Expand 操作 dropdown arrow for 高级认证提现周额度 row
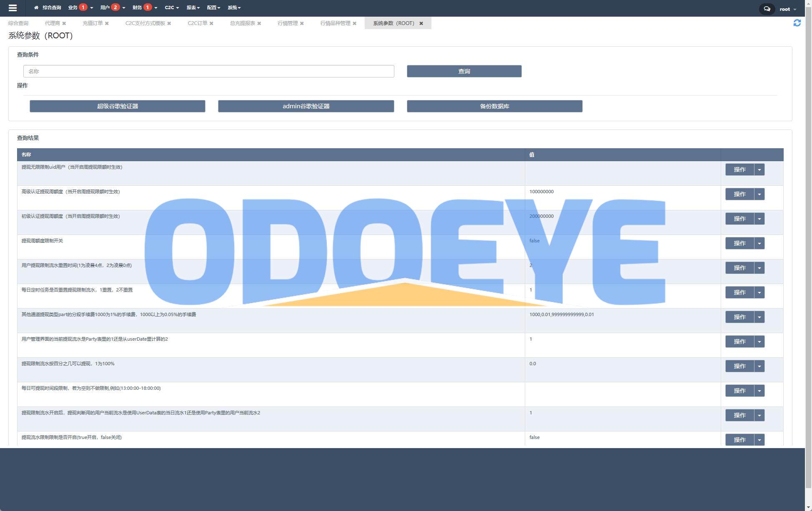 [759, 194]
